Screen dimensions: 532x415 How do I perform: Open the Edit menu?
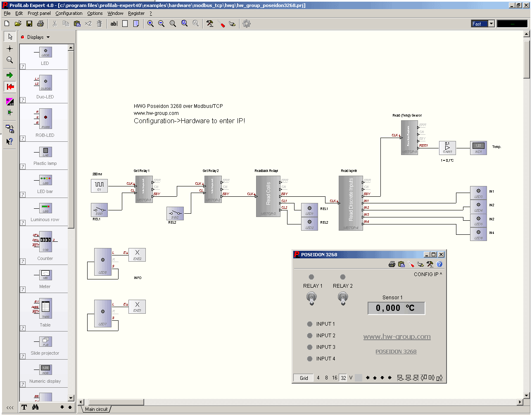click(x=19, y=13)
